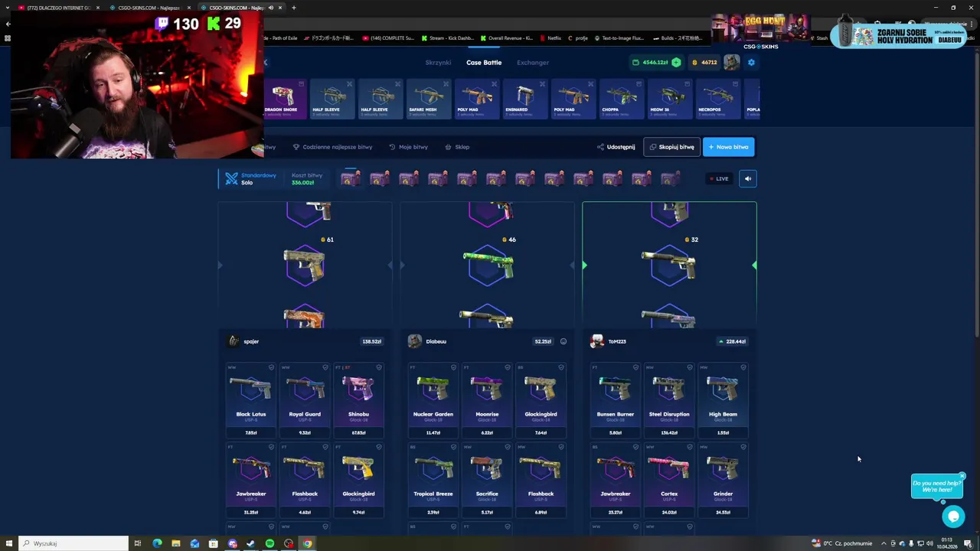Open the CHOPPA live drop card
980x551 pixels.
click(620, 99)
